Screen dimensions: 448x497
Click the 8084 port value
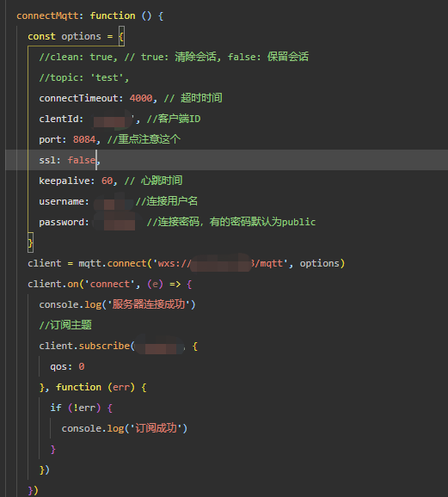(x=84, y=139)
